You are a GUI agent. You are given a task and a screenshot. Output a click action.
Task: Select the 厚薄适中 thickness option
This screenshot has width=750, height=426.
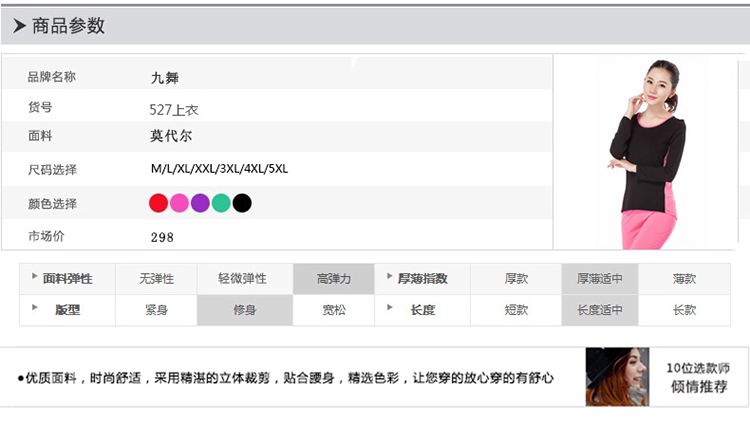[x=600, y=279]
